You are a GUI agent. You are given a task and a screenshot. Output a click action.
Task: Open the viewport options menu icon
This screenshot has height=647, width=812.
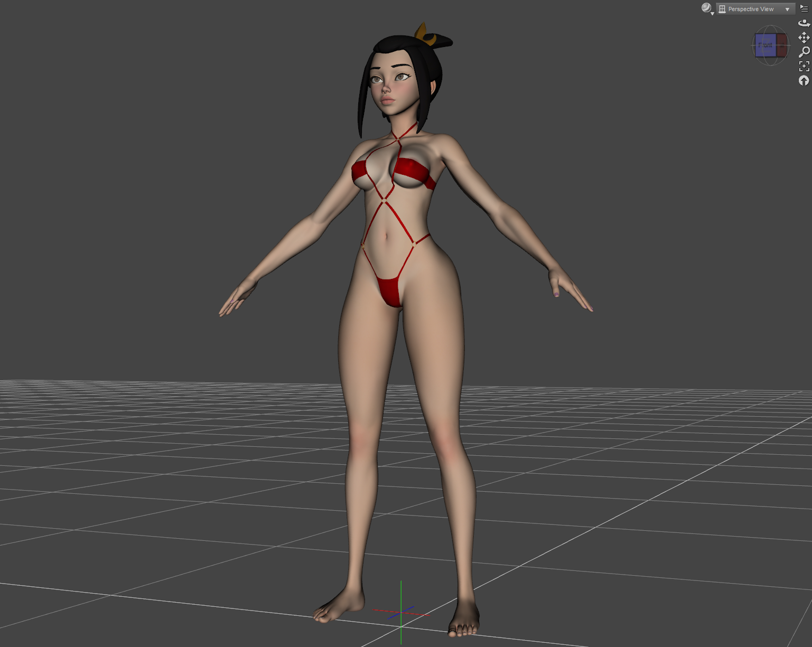click(x=804, y=8)
